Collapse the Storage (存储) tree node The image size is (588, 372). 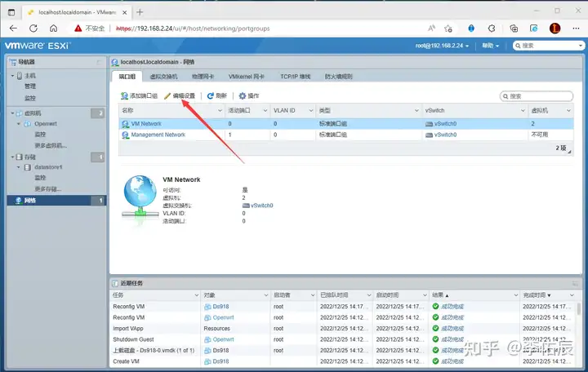pos(12,157)
